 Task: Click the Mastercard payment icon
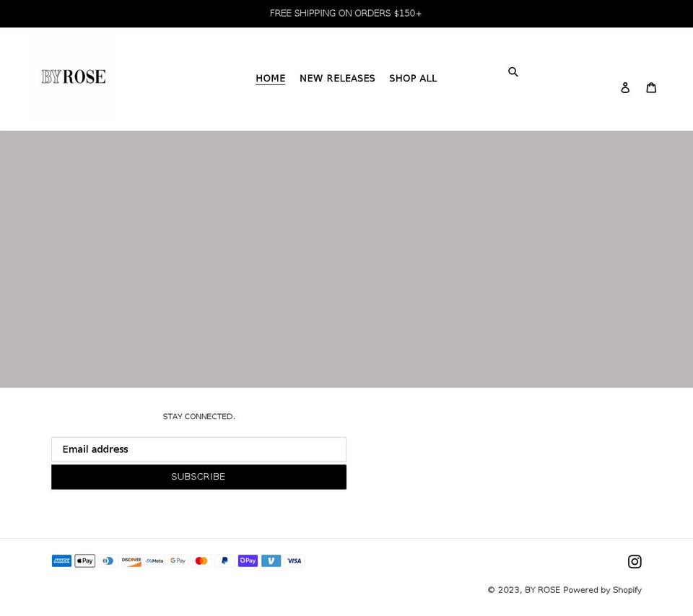[x=201, y=560]
